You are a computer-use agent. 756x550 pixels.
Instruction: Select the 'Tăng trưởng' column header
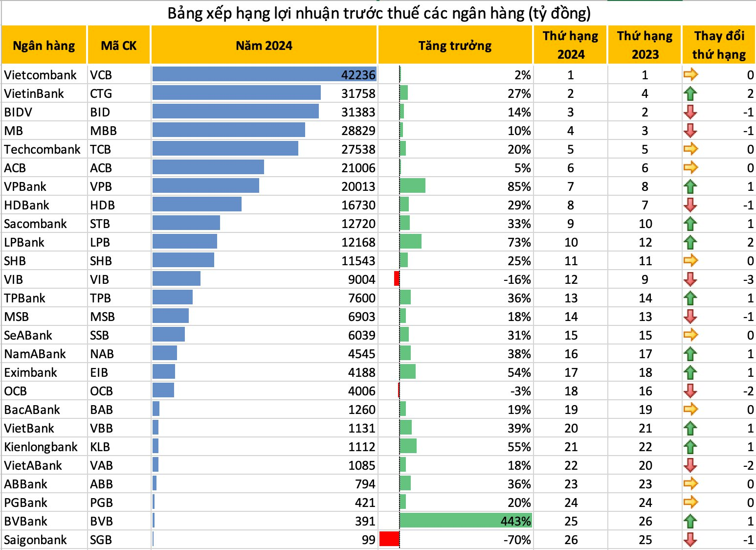455,45
